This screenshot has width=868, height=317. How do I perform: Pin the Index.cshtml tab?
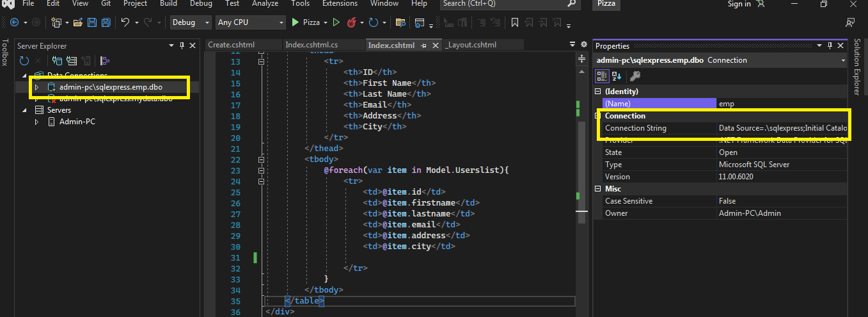[423, 45]
